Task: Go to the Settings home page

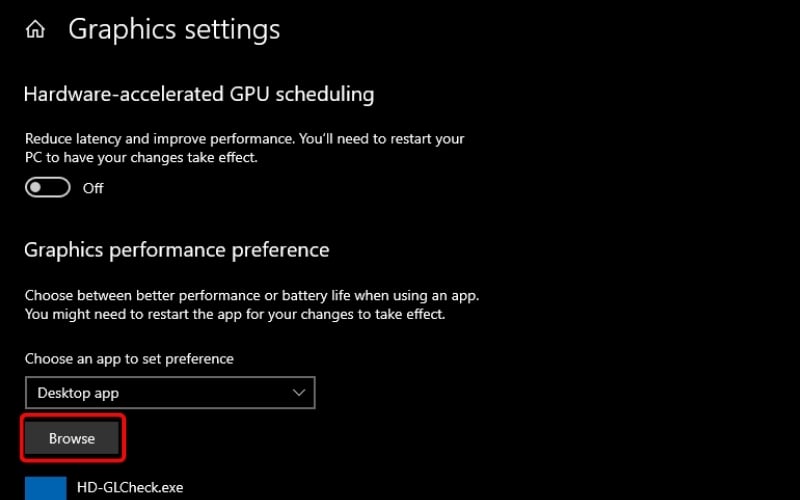Action: tap(35, 30)
